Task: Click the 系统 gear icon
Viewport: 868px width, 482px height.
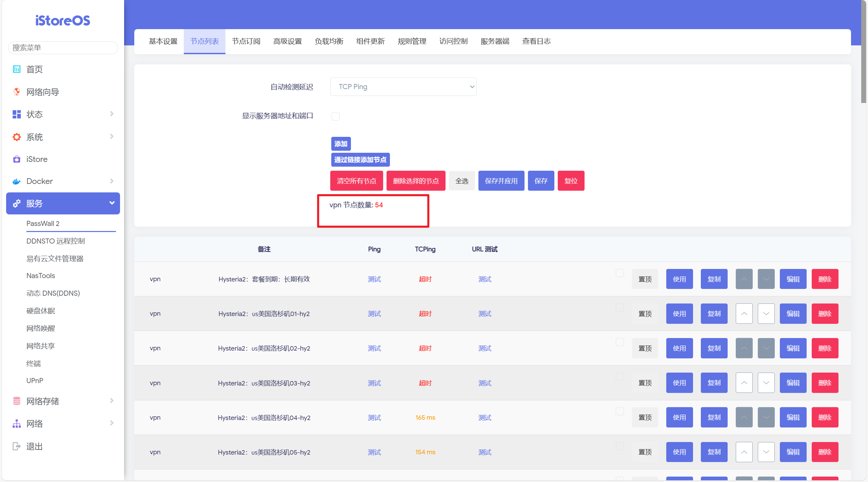Action: click(16, 137)
